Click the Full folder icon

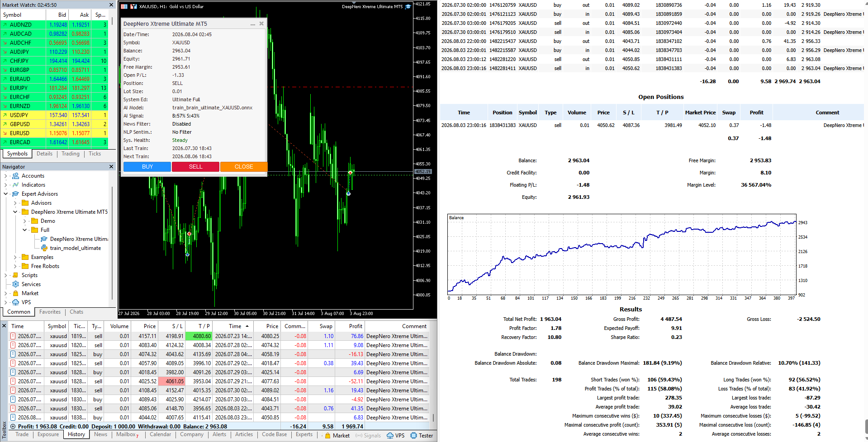click(34, 230)
